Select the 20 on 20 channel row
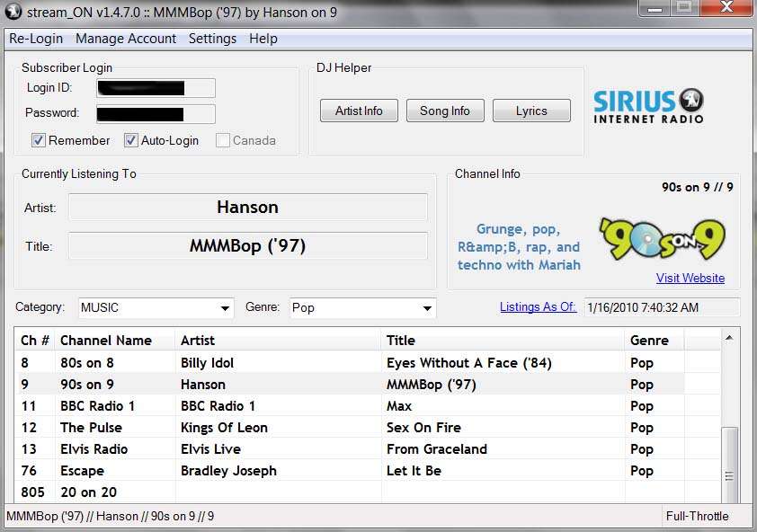 pyautogui.click(x=368, y=492)
